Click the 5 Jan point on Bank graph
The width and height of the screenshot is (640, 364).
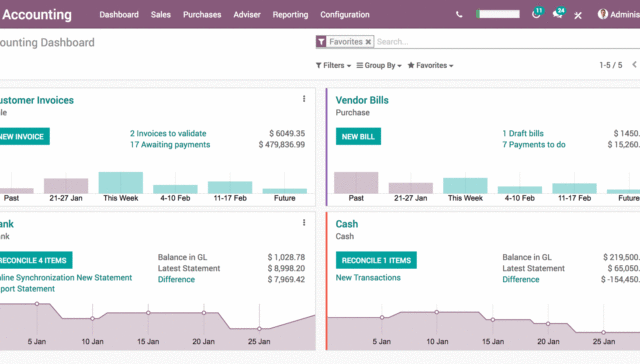[x=37, y=304]
